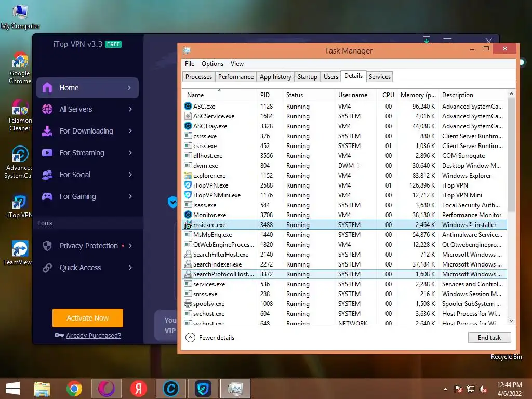This screenshot has width=532, height=399.
Task: Expand Home chevron in iTop VPN
Action: coord(129,88)
